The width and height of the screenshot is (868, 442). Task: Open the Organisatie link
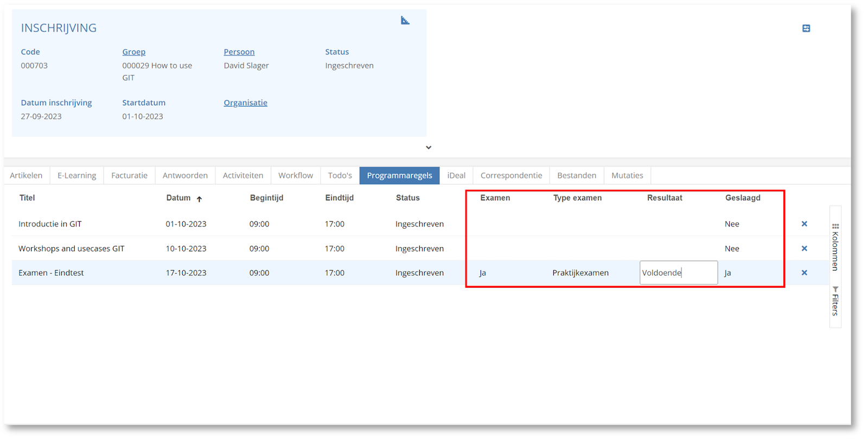coord(245,103)
